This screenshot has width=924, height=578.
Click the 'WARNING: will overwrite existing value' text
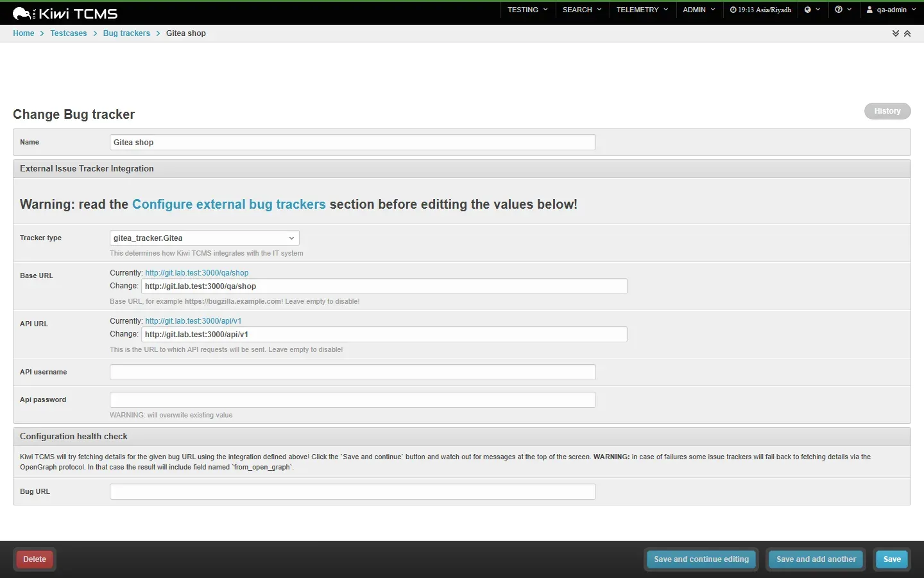[x=171, y=416]
